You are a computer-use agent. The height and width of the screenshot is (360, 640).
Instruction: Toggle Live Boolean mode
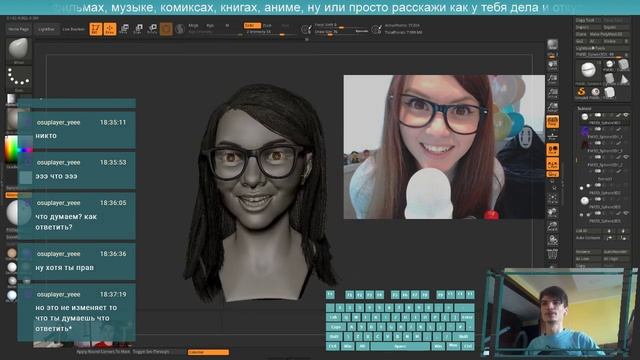73,29
